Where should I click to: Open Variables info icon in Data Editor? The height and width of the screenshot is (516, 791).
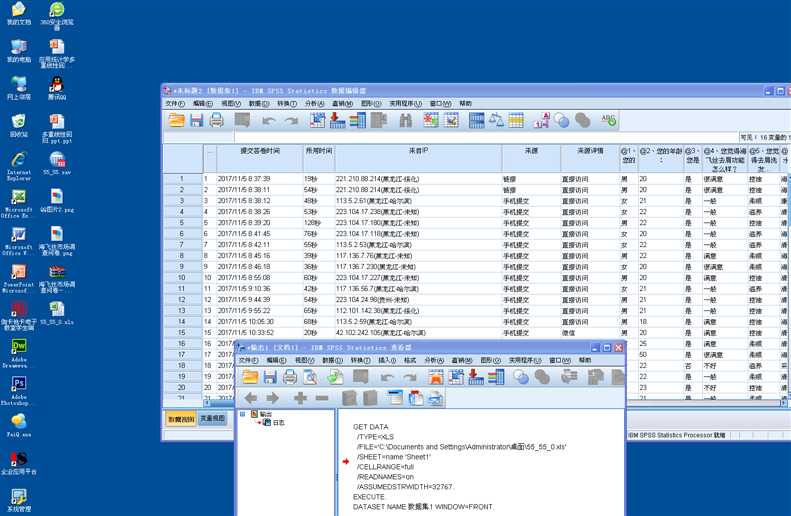[357, 120]
